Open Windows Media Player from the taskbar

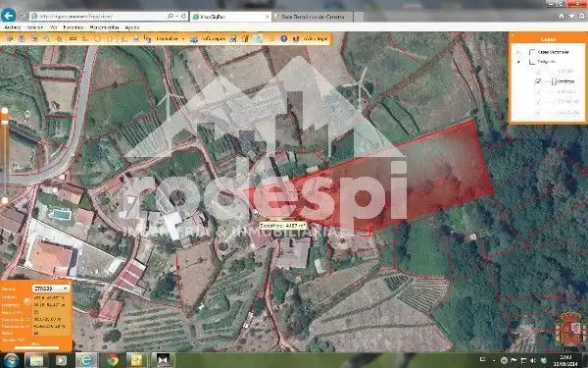(61, 360)
